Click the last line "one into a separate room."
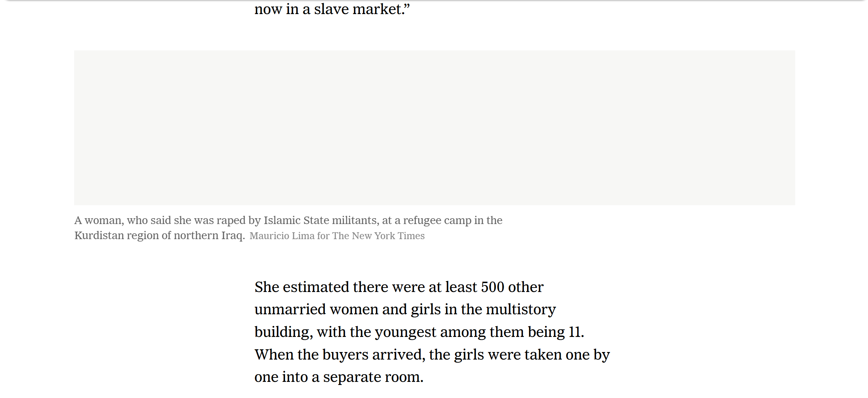Screen dimensions: 868x398 (339, 377)
